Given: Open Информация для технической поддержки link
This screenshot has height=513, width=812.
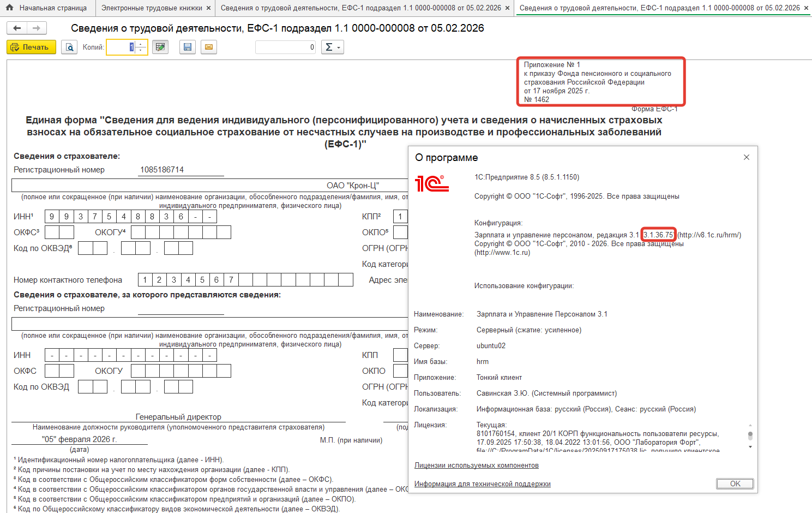Looking at the screenshot, I should coord(482,484).
